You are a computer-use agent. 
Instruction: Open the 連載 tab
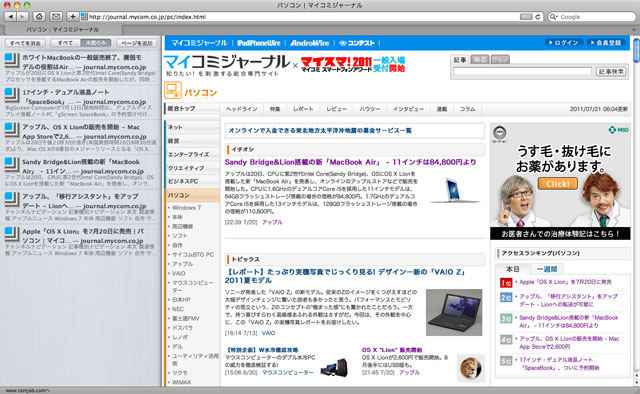[x=442, y=109]
